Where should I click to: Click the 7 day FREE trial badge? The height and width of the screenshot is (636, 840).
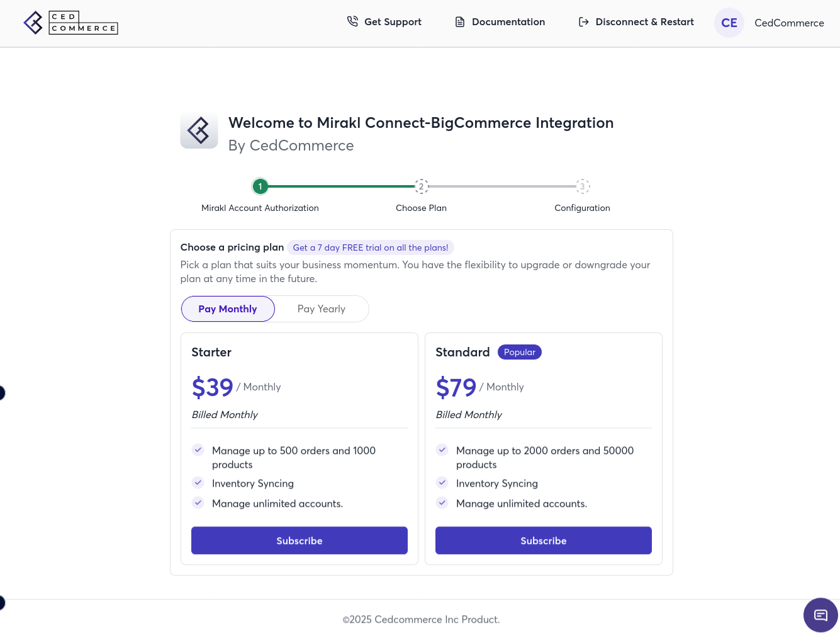pos(370,247)
